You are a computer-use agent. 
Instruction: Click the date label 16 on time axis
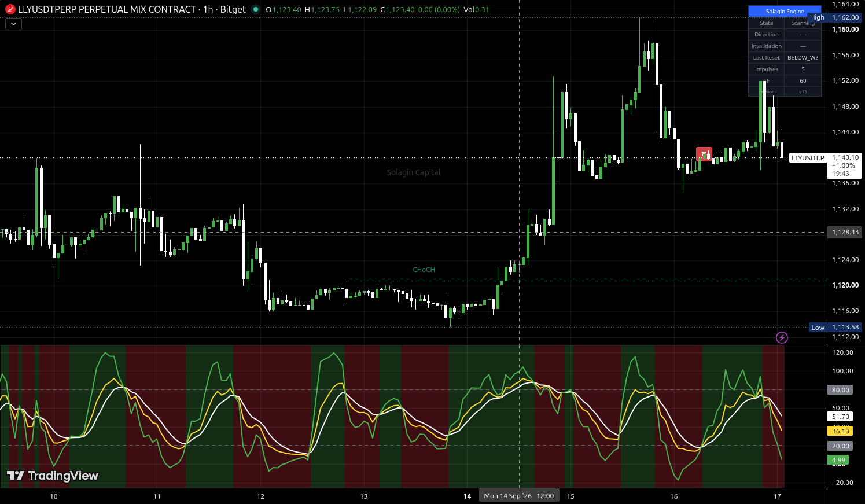[x=673, y=496]
